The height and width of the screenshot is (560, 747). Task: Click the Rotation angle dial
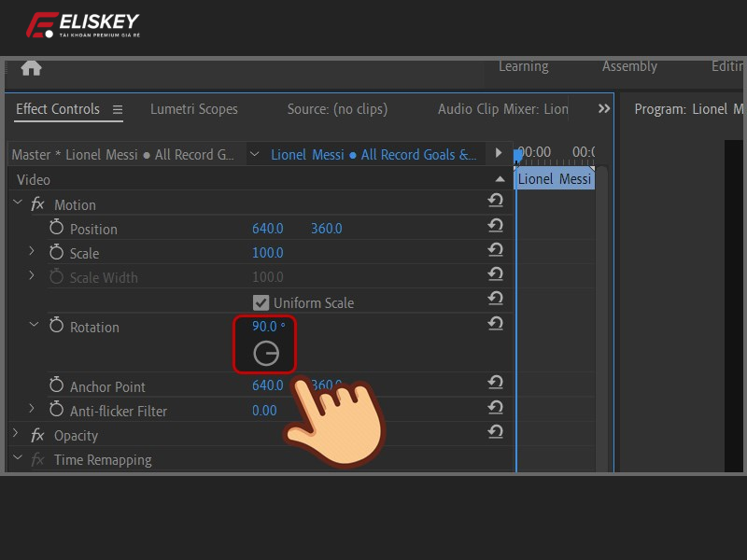(x=266, y=354)
